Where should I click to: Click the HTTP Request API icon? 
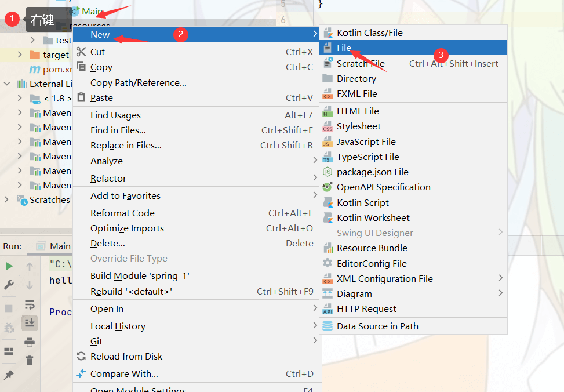tap(328, 309)
